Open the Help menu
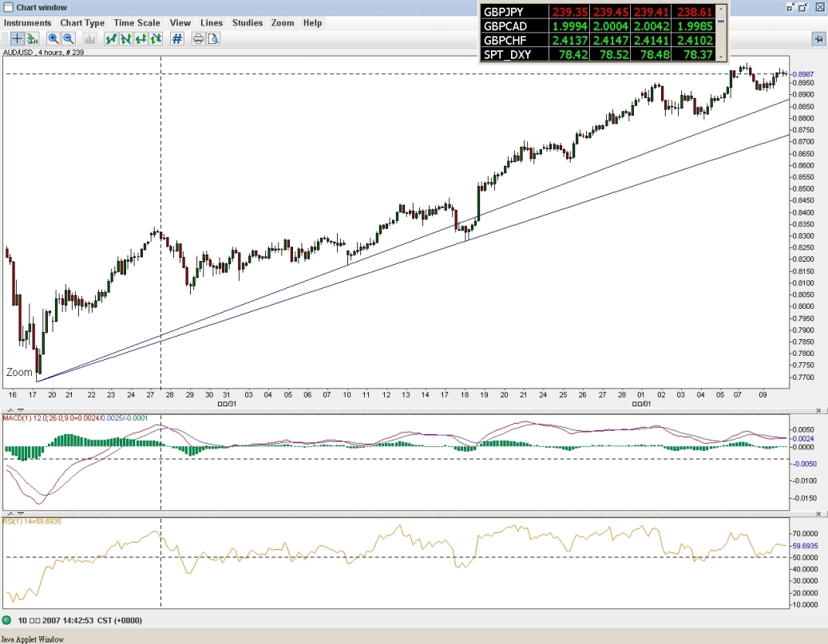 312,22
